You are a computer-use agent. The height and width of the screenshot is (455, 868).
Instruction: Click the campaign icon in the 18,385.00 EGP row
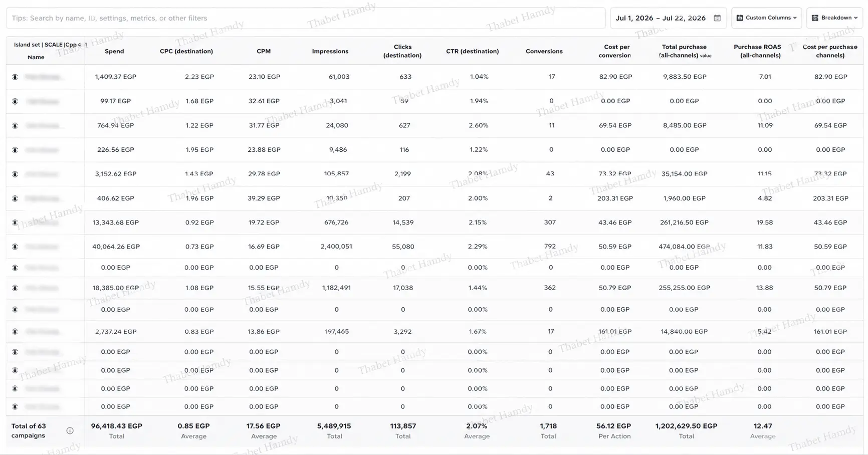tap(15, 288)
